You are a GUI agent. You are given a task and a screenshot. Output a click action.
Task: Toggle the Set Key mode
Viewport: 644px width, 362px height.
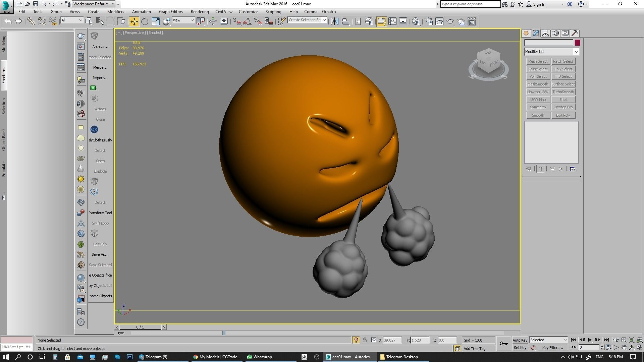[x=520, y=348]
